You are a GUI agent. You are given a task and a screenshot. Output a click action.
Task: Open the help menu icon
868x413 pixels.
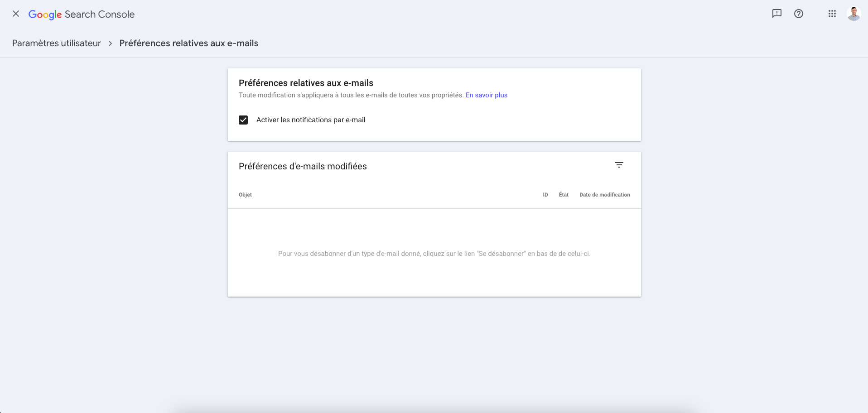tap(799, 14)
